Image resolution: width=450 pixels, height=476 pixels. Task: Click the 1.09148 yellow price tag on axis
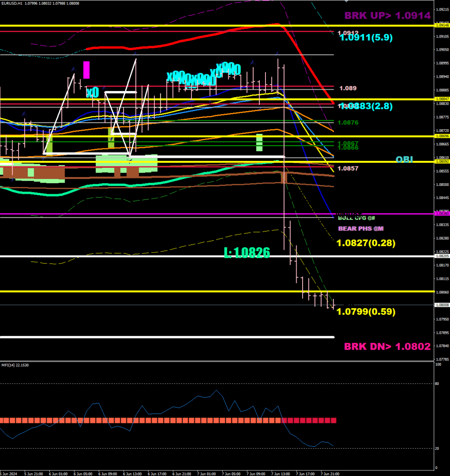click(441, 25)
